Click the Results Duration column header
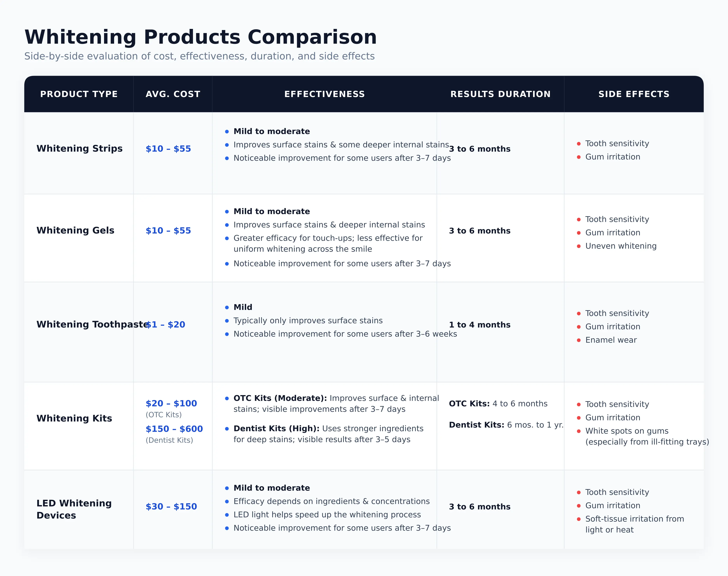 (x=500, y=94)
